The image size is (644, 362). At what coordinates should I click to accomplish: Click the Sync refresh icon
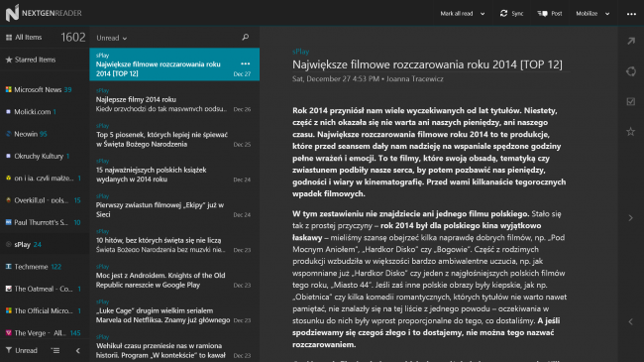(503, 14)
